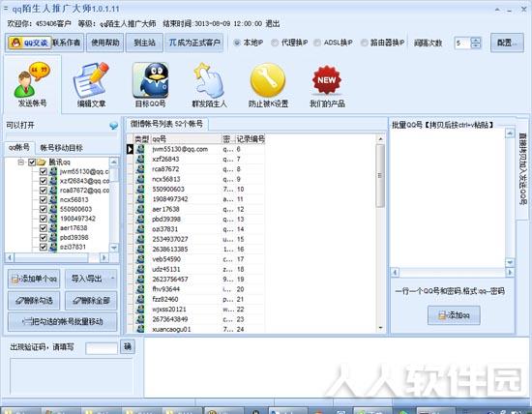Uncheck the ncx56813 tree checkbox
Screen dimensions: 532x414
click(x=44, y=199)
